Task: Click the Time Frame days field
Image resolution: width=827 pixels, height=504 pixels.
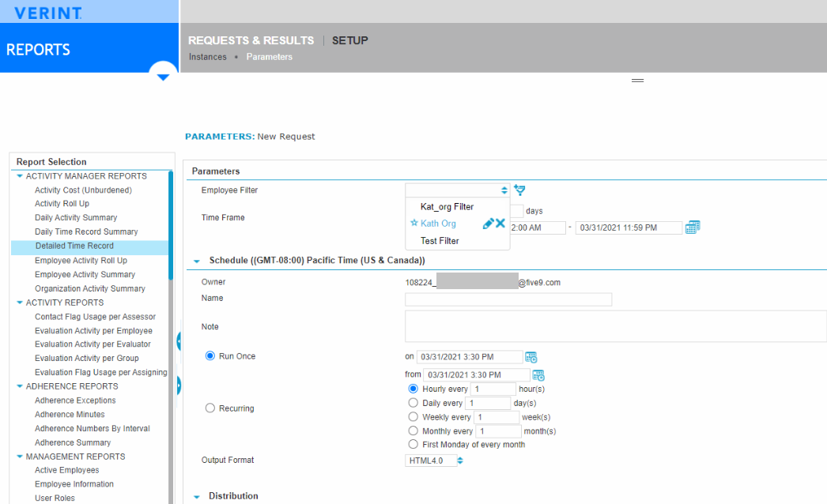Action: (517, 211)
